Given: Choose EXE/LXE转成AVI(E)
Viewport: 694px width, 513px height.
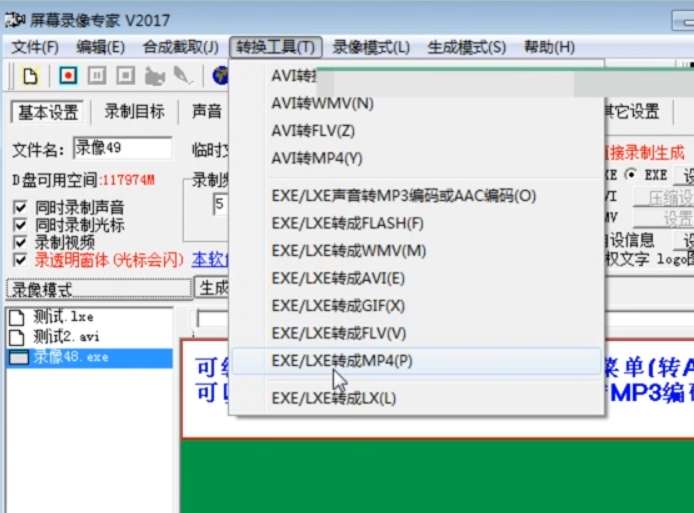Looking at the screenshot, I should tap(417, 278).
